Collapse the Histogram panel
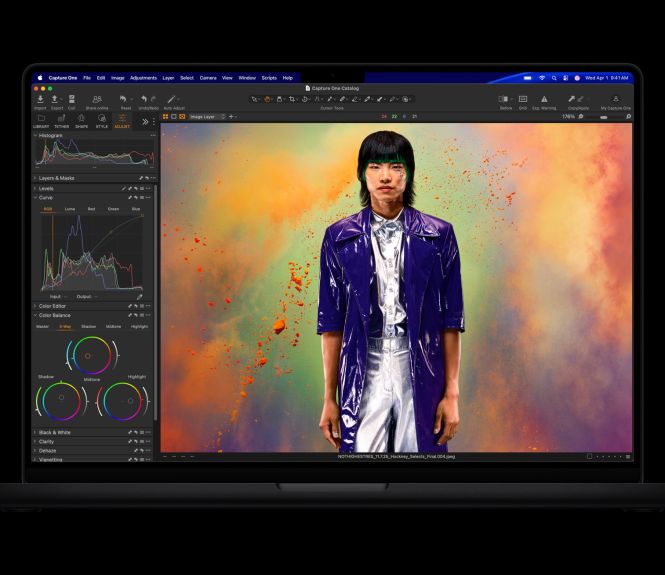665x575 pixels. coord(36,135)
